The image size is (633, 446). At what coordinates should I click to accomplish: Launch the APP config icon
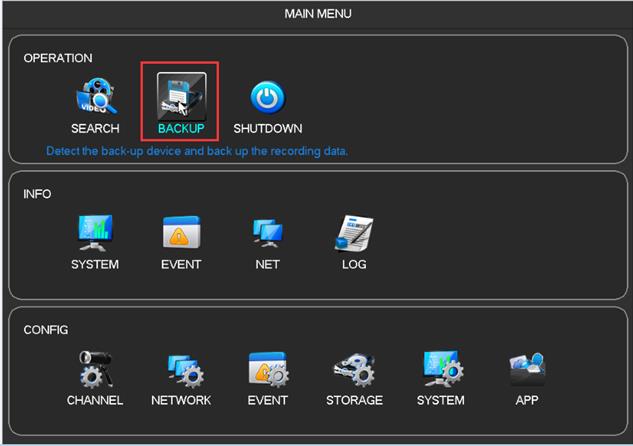coord(526,369)
